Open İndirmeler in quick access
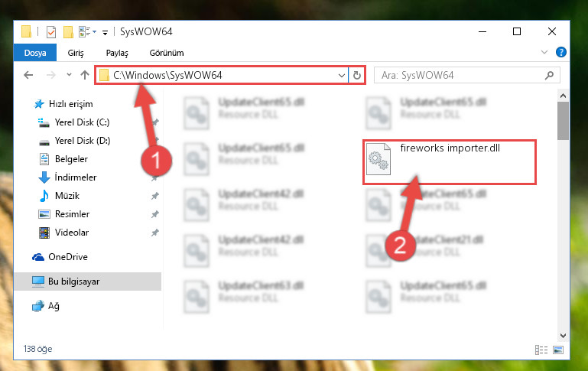 point(76,177)
